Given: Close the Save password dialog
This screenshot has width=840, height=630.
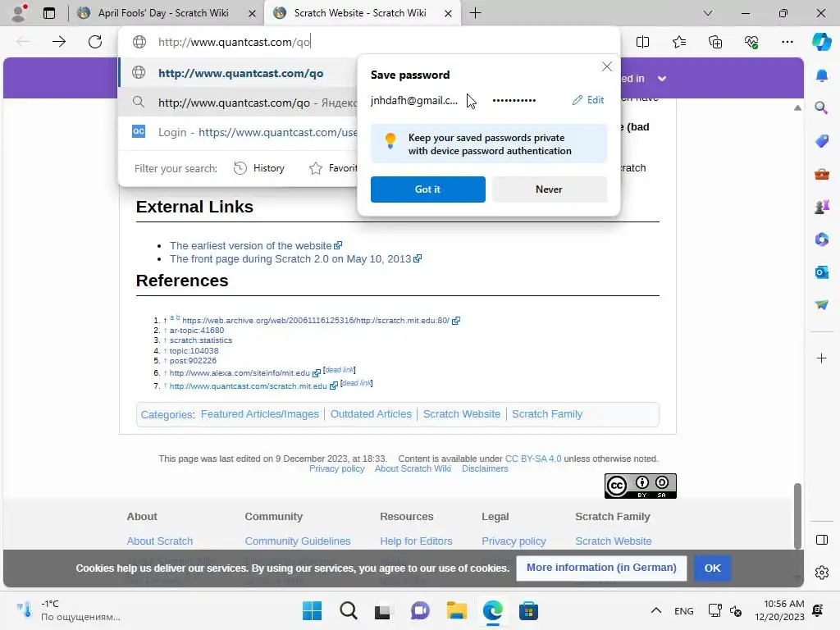Looking at the screenshot, I should click(606, 66).
